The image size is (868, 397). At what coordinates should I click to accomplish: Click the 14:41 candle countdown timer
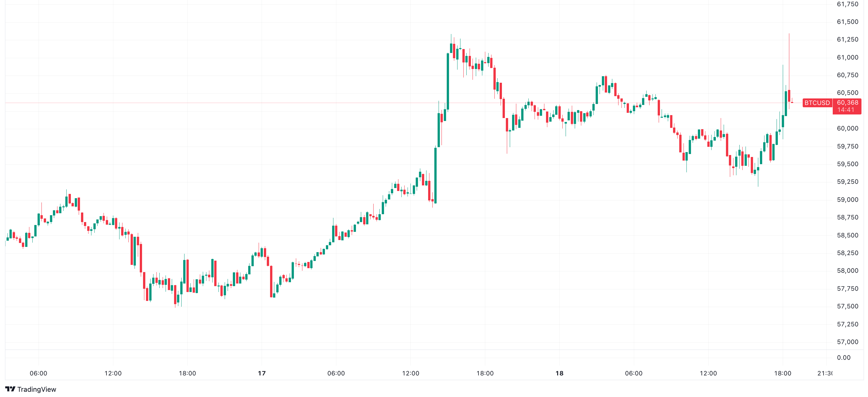click(x=846, y=110)
